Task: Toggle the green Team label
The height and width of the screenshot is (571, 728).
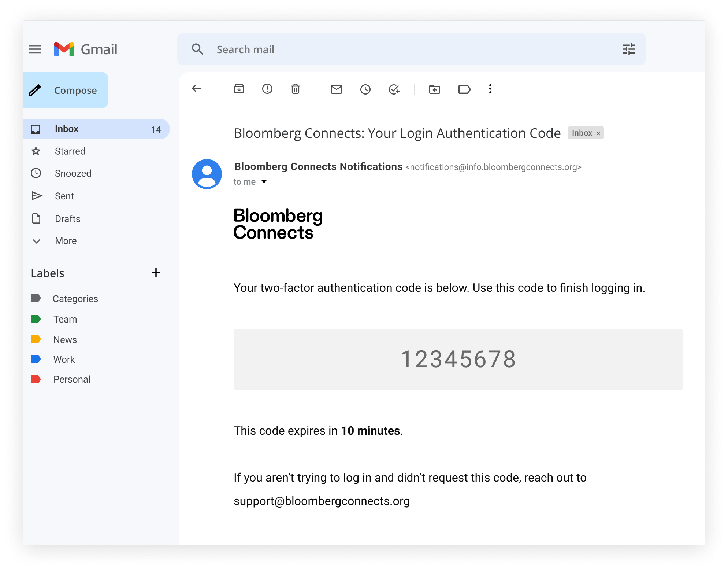Action: click(65, 319)
